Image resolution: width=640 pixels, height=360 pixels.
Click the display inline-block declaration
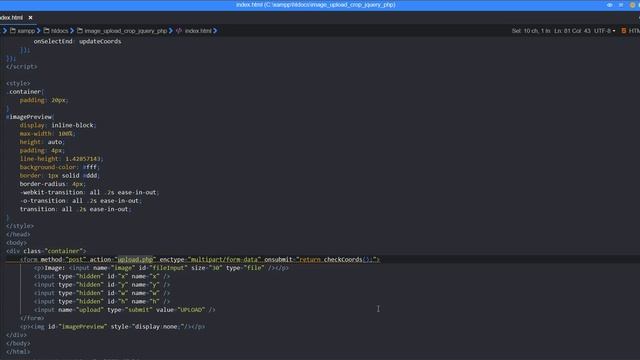click(x=58, y=125)
